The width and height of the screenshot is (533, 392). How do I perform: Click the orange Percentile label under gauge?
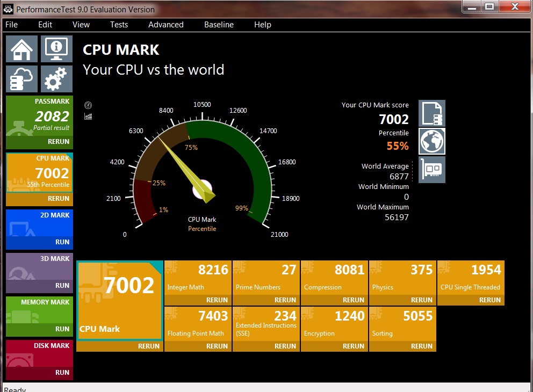click(202, 229)
